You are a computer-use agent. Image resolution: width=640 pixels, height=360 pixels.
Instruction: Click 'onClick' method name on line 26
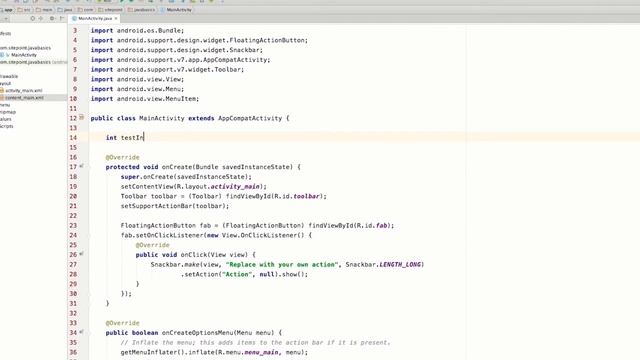(x=193, y=255)
